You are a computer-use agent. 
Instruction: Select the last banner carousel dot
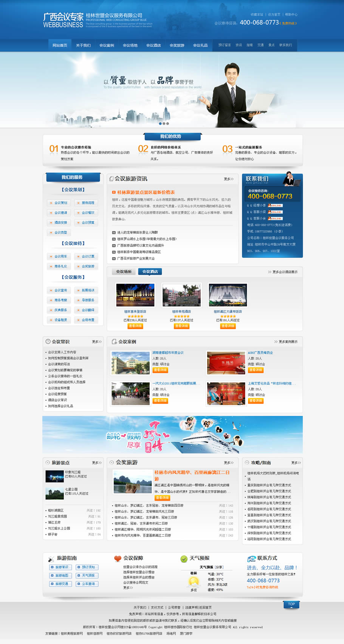[168, 124]
